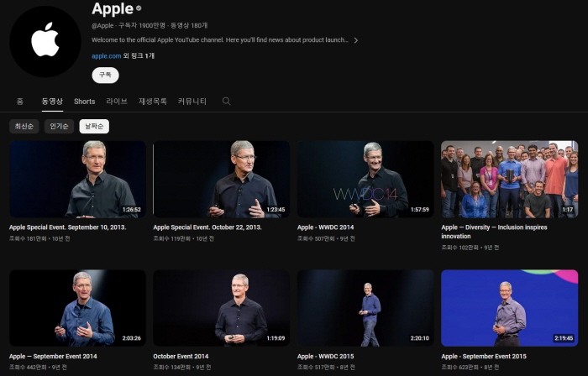588x376 pixels.
Task: Select the 최신순 sort chip
Action: [24, 127]
